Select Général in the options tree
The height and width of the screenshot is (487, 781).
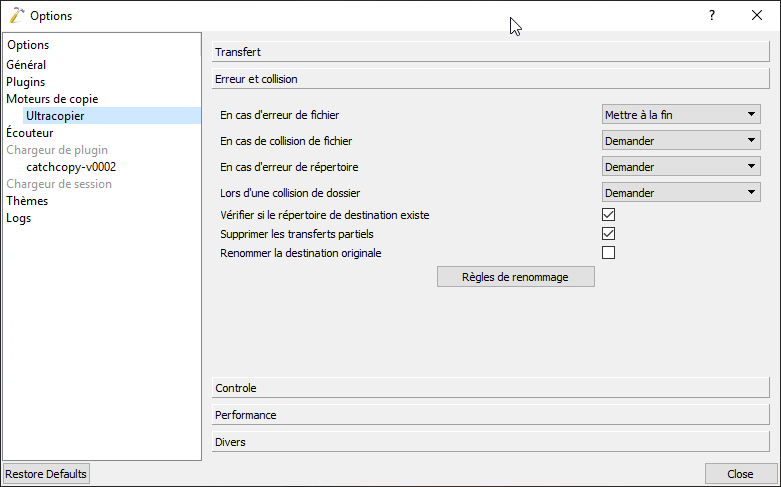(x=26, y=65)
